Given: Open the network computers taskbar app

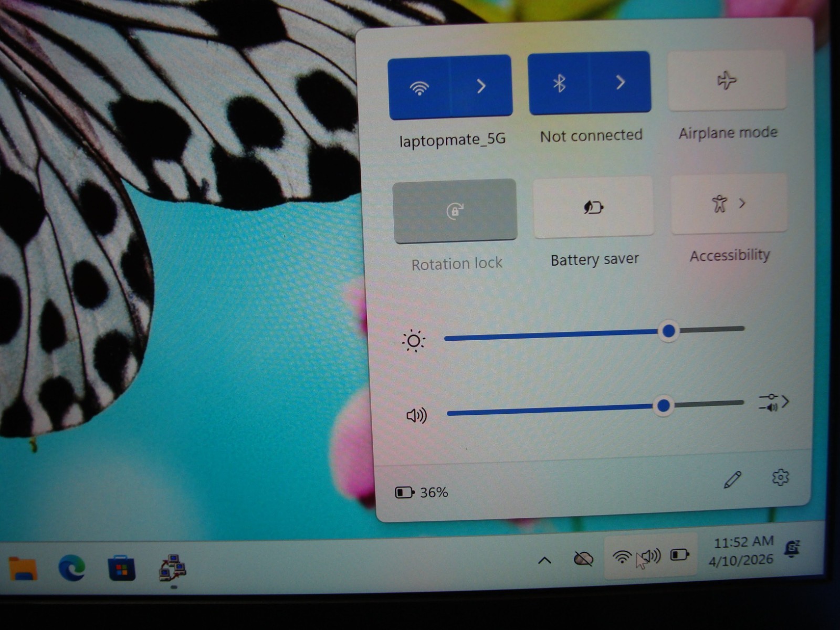Looking at the screenshot, I should tap(172, 568).
